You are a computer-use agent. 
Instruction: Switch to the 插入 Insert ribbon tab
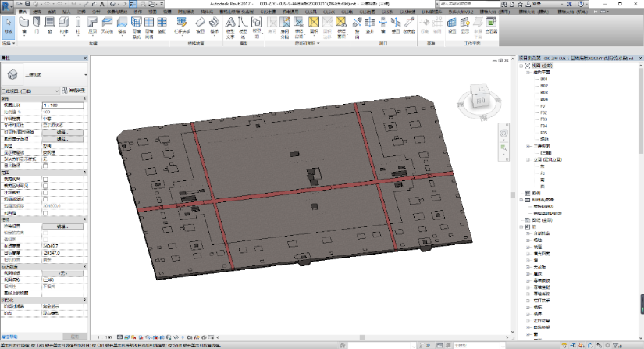(66, 12)
